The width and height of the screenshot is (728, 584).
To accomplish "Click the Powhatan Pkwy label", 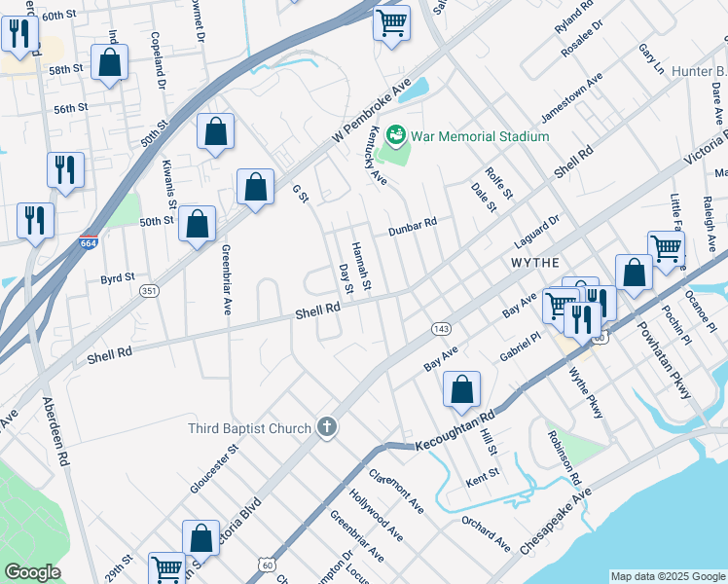I will click(664, 360).
